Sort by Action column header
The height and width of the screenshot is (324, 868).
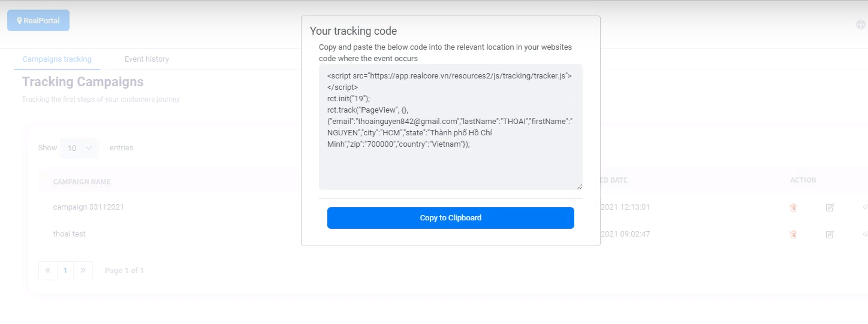[x=803, y=180]
